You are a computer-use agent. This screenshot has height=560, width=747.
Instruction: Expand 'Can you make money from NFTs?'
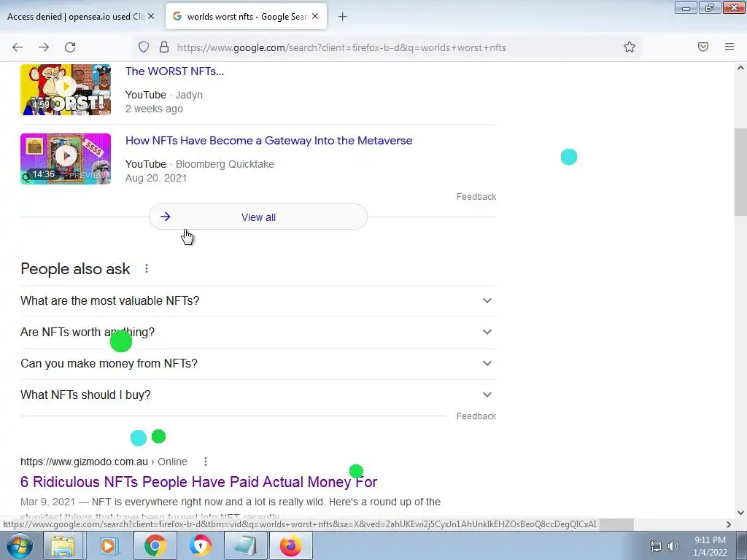click(x=258, y=364)
